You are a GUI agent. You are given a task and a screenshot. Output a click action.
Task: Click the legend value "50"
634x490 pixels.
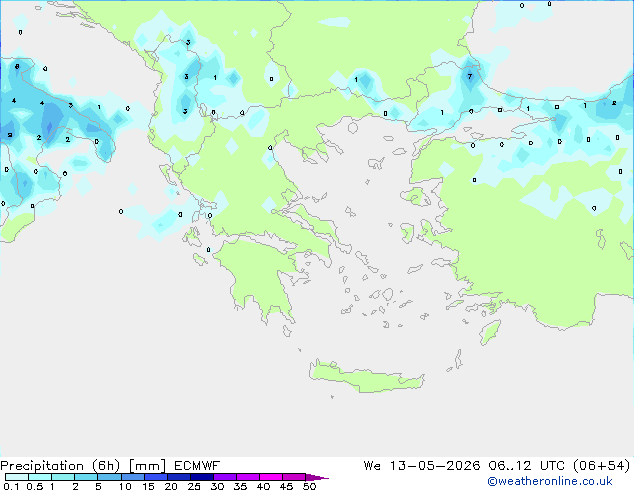coord(310,486)
